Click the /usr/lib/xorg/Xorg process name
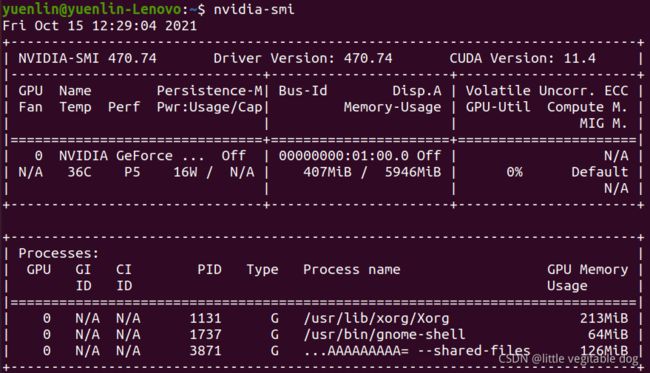This screenshot has width=650, height=373. pos(376,318)
